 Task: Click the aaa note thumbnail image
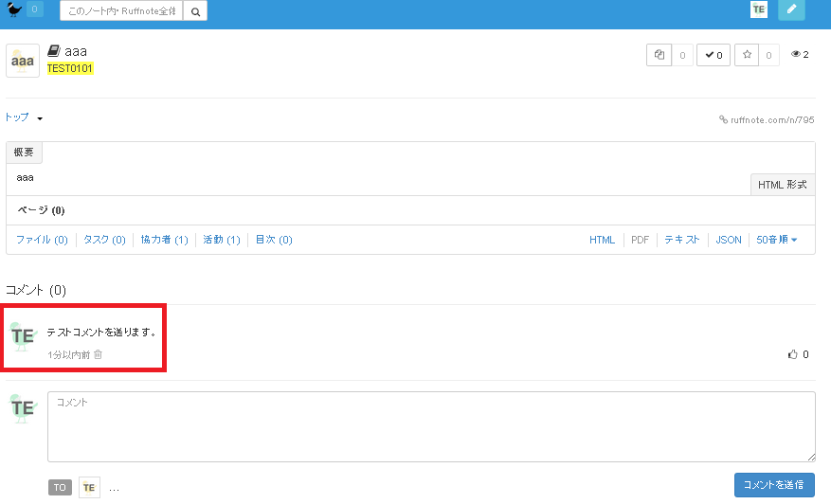pos(23,60)
